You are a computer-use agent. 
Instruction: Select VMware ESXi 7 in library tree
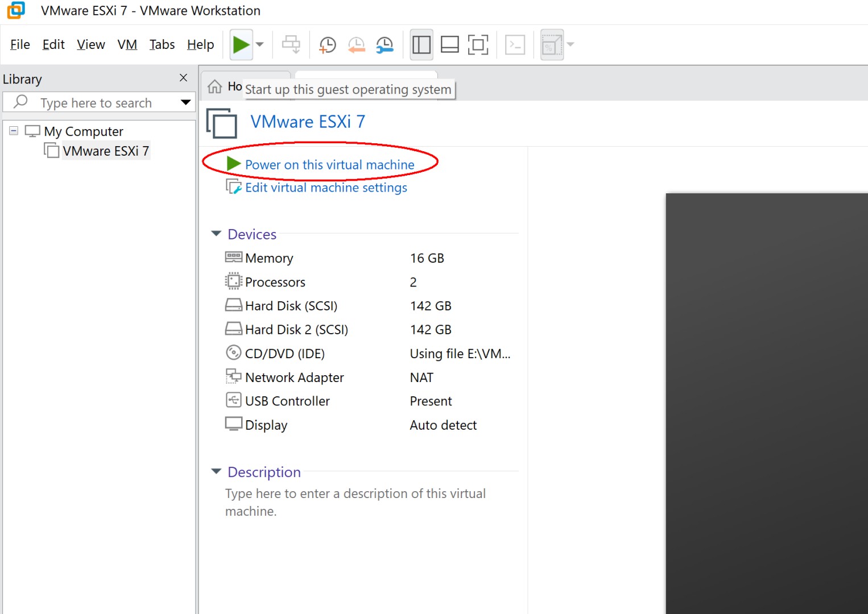point(106,151)
